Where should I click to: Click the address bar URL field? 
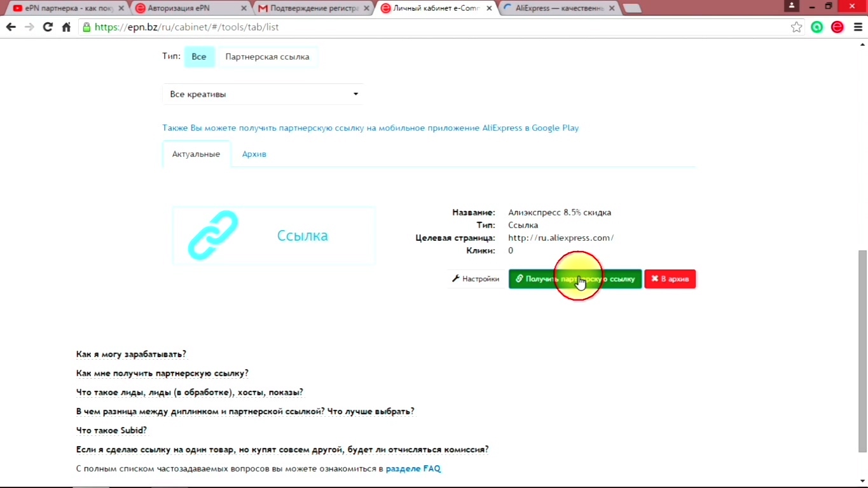click(x=439, y=27)
